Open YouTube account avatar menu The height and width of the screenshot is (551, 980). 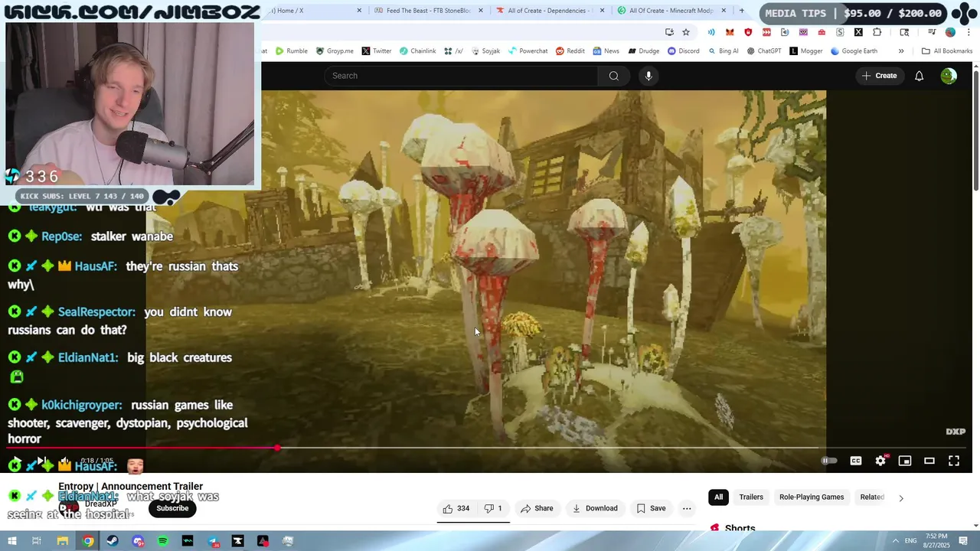[949, 76]
